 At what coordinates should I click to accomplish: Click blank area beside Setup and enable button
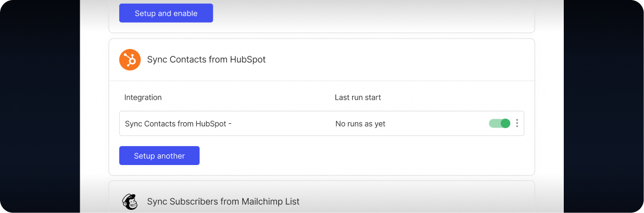370,13
